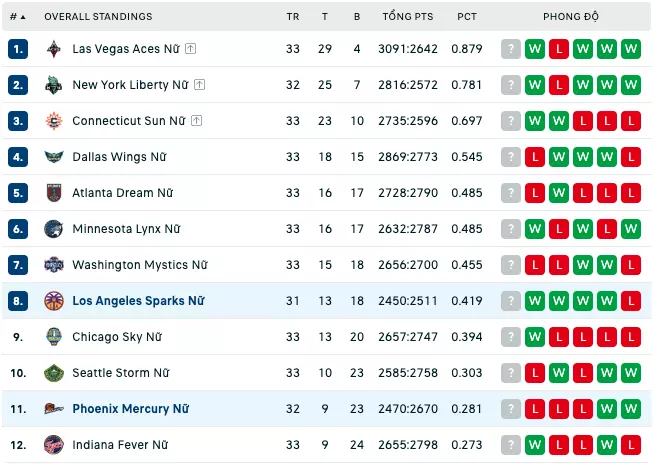Click the Dallas Wings team logo
The height and width of the screenshot is (466, 654).
(54, 157)
